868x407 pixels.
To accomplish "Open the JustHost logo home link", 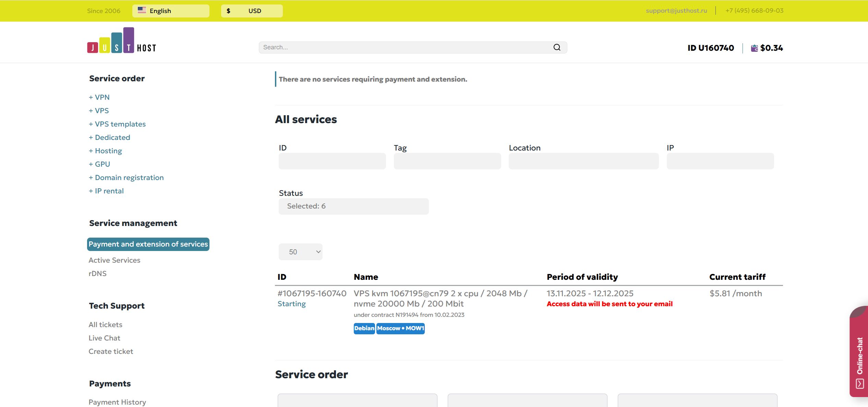I will (x=122, y=40).
